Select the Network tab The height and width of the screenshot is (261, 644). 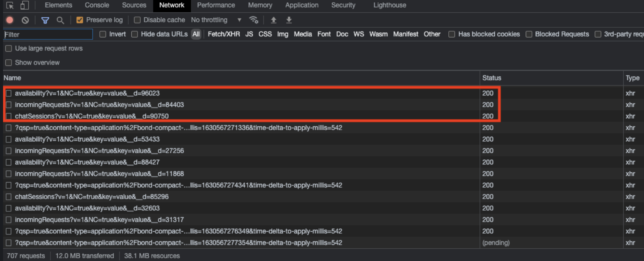[172, 5]
